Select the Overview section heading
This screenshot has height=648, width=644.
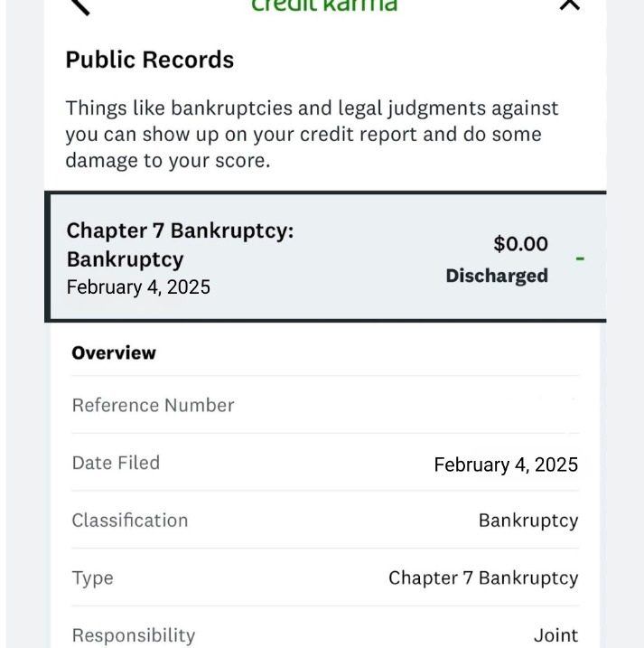click(114, 352)
